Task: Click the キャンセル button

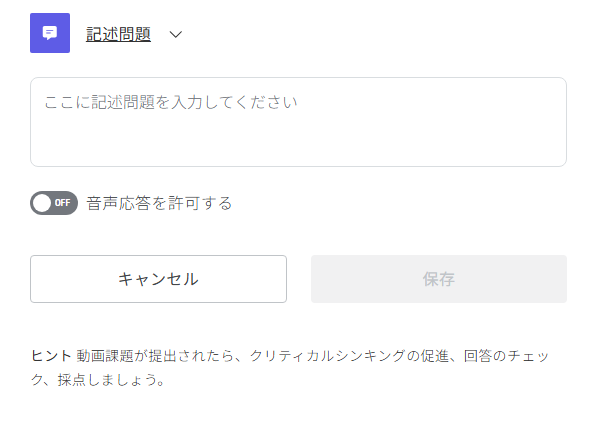Action: (x=158, y=279)
